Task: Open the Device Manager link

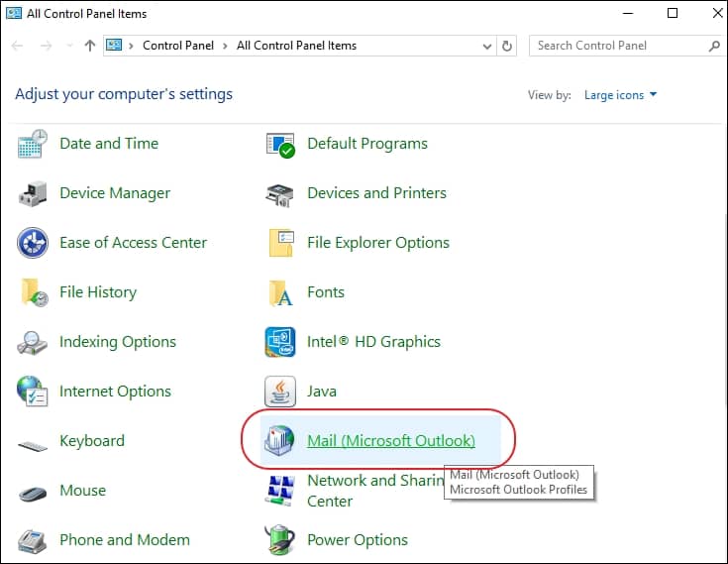Action: click(x=115, y=193)
